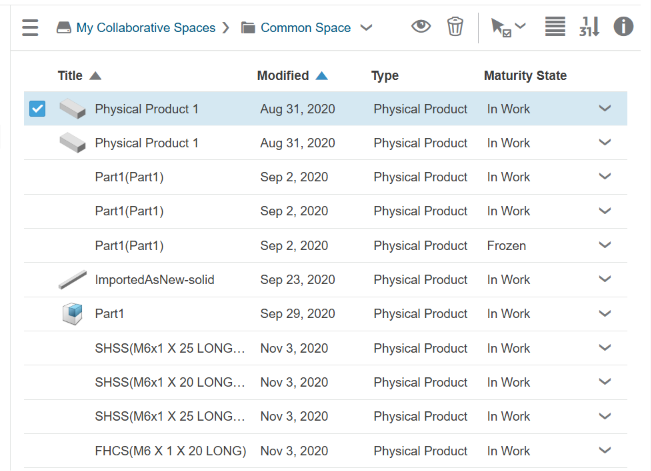
Task: Open the selection mode cursor tool
Action: click(501, 27)
